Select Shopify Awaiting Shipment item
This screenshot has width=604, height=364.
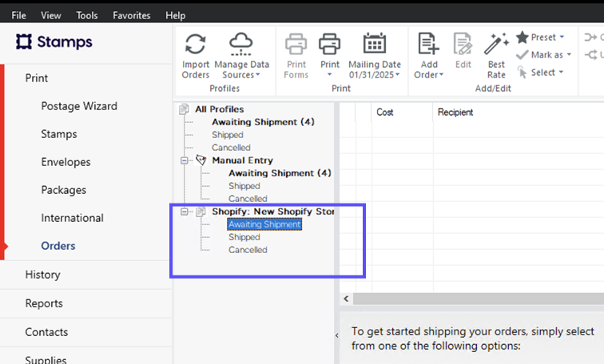[x=264, y=224]
